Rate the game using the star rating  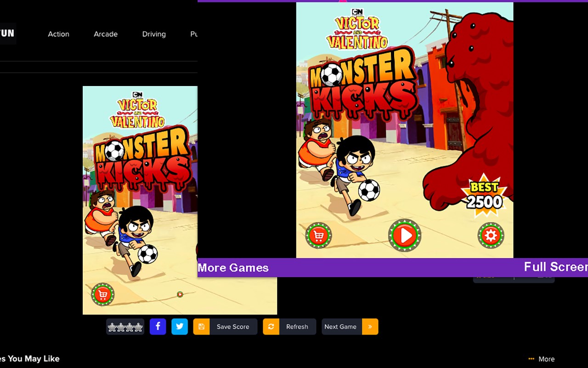point(125,327)
